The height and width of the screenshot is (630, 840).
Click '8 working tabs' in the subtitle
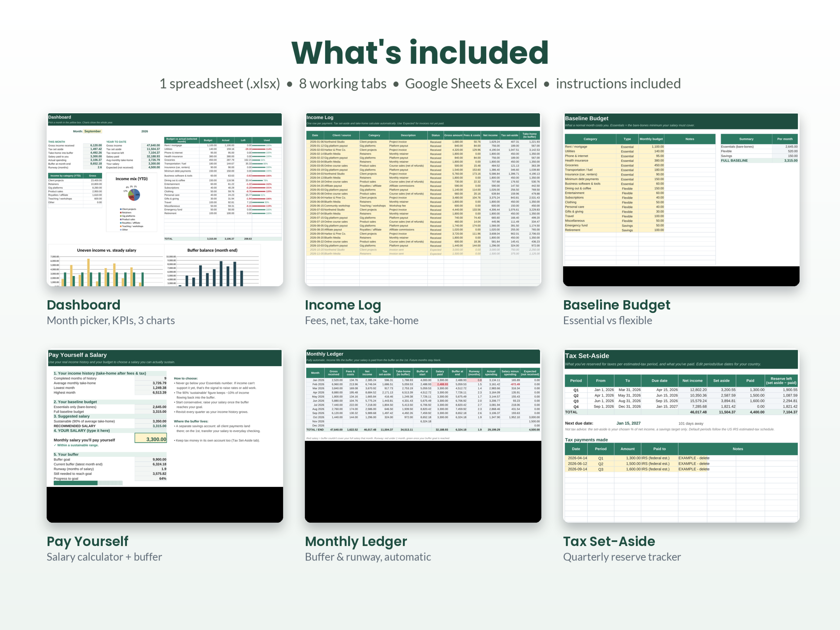343,84
